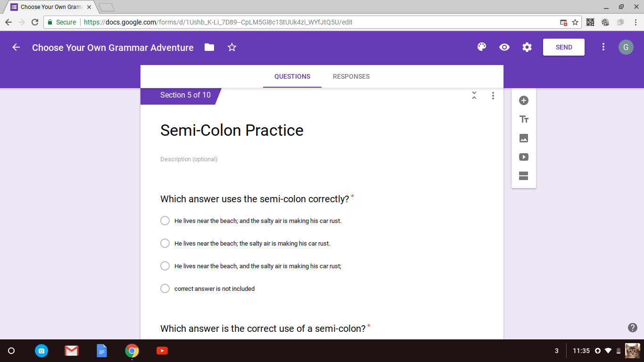Open the color palette customization icon
644x362 pixels.
pos(481,47)
